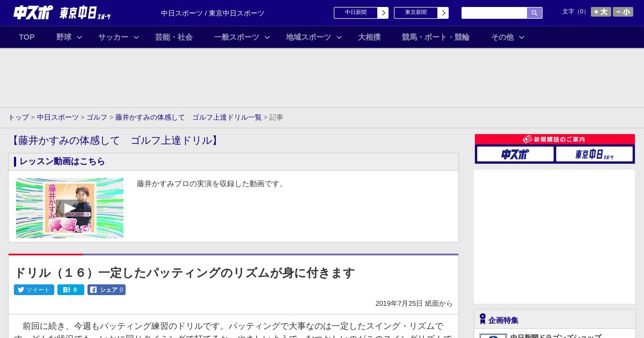Share article via Twitter ツイート button
This screenshot has height=338, width=644.
tap(34, 290)
